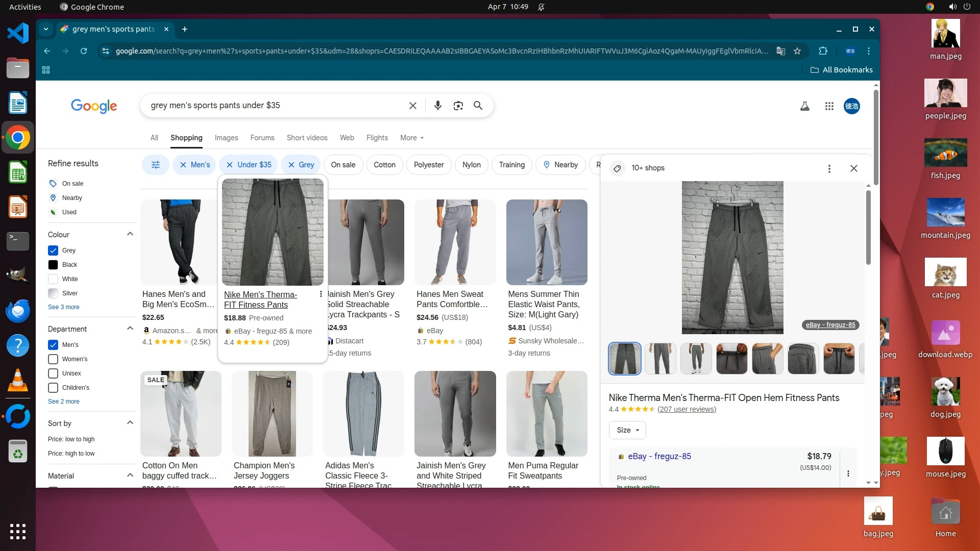This screenshot has height=551, width=980.
Task: Click the voice search microphone icon
Action: [437, 106]
